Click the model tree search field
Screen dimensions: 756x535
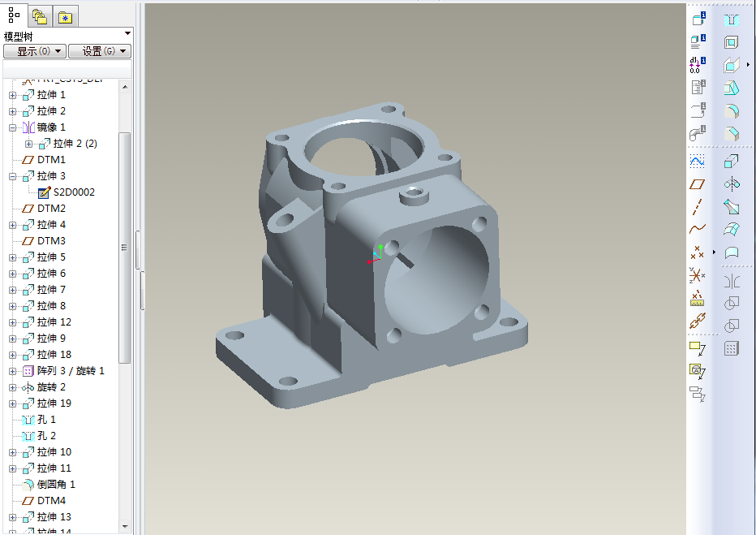[67, 68]
